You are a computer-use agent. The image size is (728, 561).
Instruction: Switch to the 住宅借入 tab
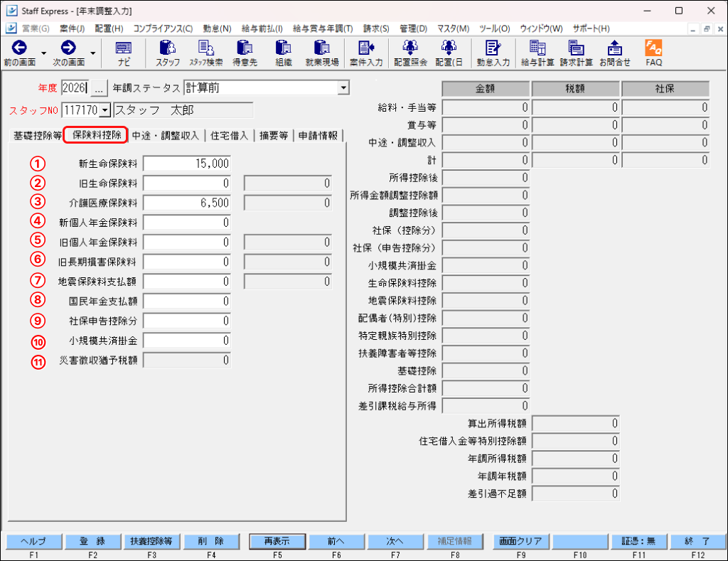(230, 136)
